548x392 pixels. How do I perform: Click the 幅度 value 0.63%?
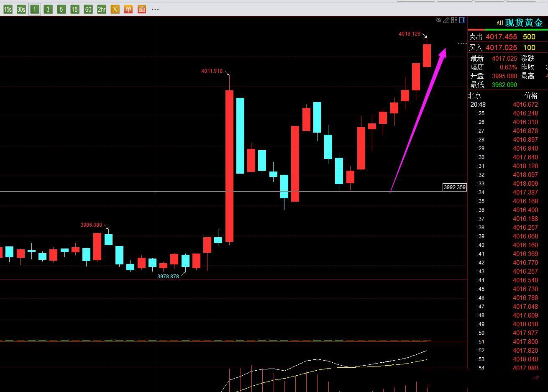(508, 67)
